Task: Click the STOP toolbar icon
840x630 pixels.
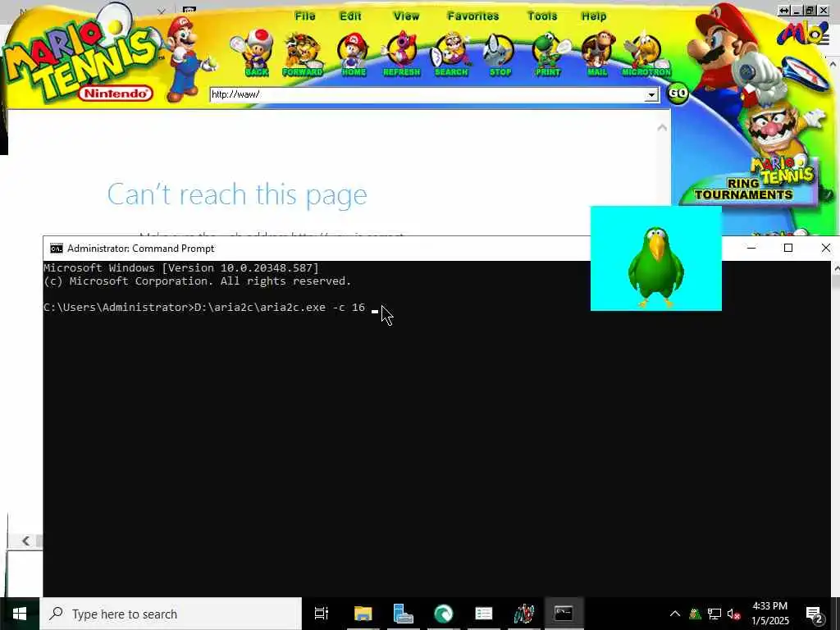Action: (x=500, y=53)
